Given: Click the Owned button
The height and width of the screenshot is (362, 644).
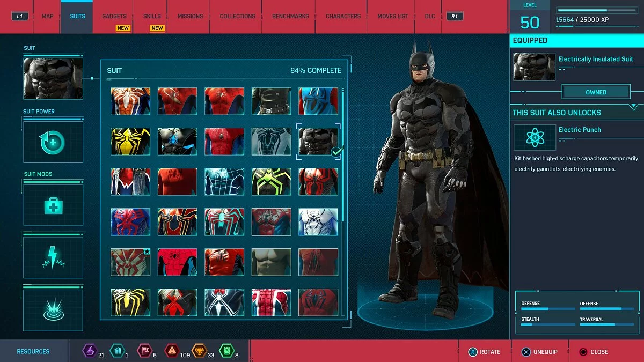Looking at the screenshot, I should (x=596, y=92).
